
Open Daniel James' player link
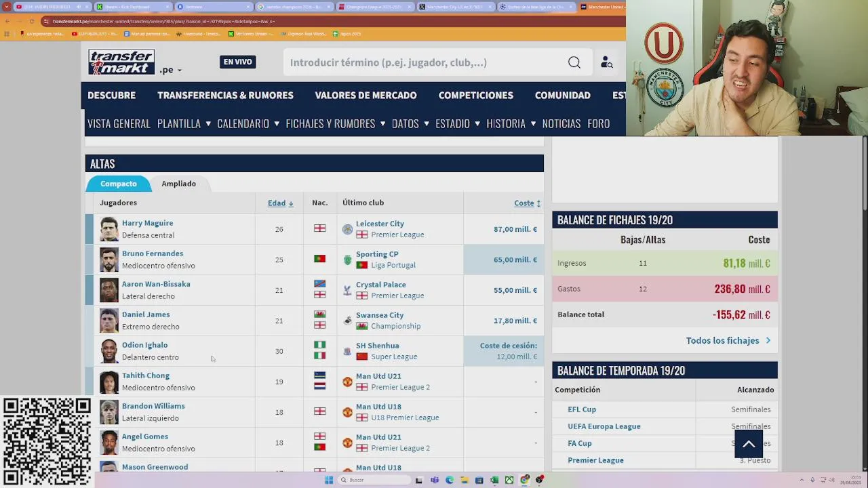click(x=146, y=314)
